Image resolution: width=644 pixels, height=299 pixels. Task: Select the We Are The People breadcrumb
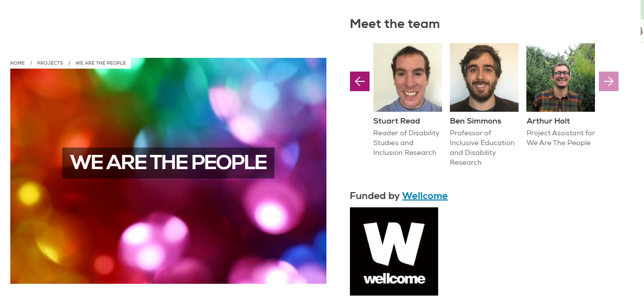(100, 63)
